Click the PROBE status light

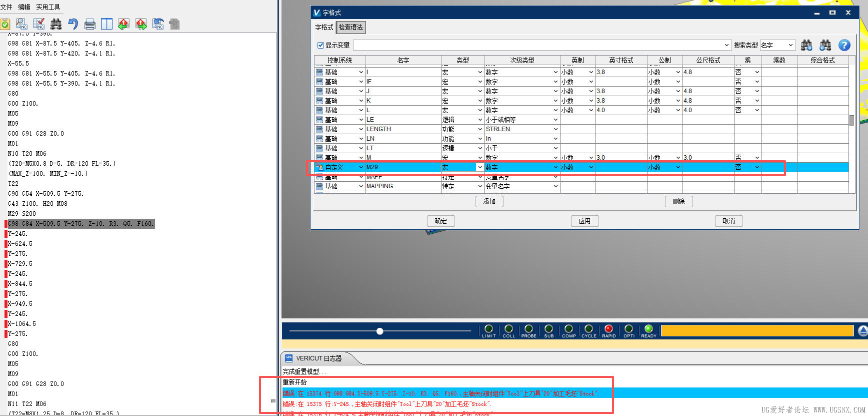(529, 329)
